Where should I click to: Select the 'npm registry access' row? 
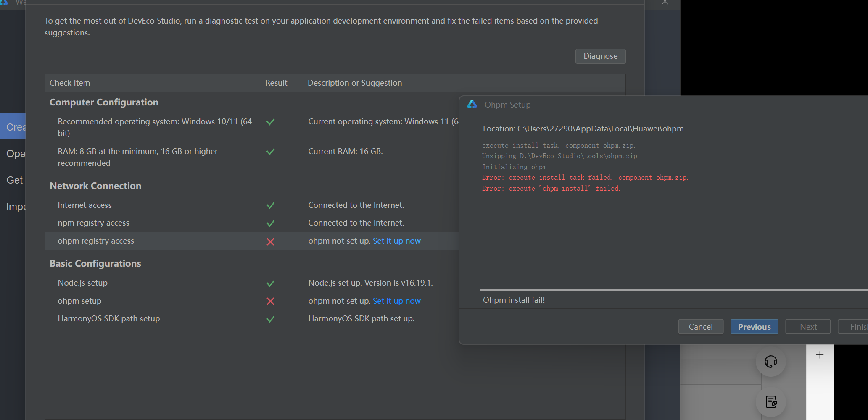pos(252,223)
